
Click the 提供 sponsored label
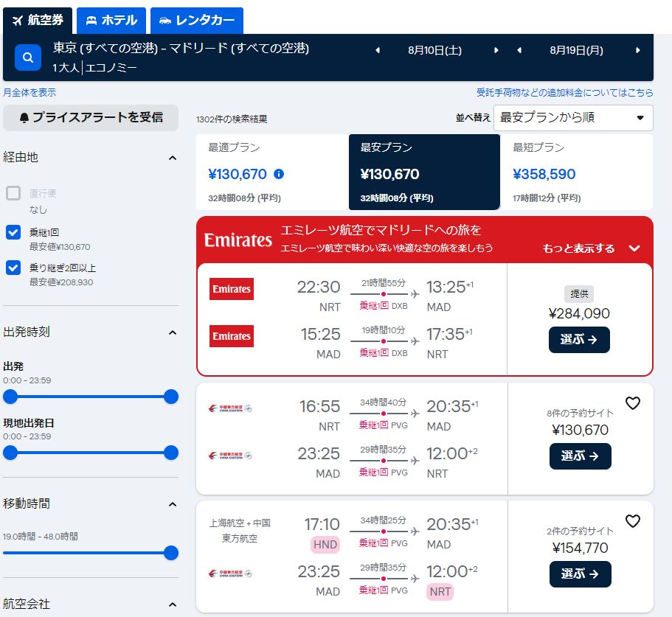tap(579, 293)
